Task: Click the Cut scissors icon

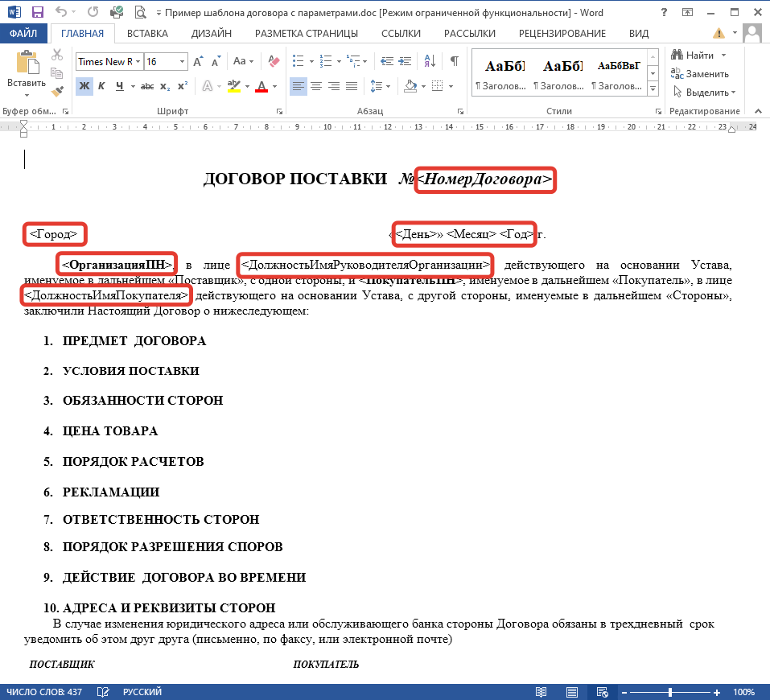Action: 57,55
